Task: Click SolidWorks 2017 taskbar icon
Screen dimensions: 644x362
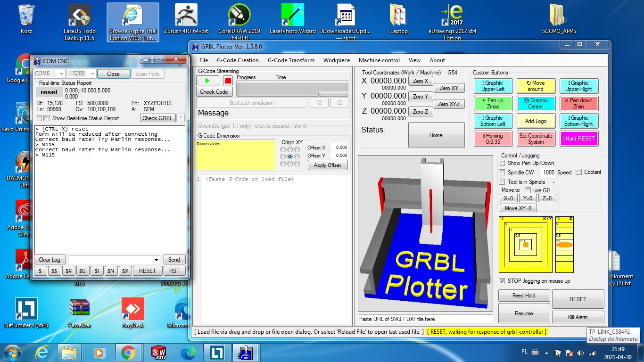Action: coord(158,352)
